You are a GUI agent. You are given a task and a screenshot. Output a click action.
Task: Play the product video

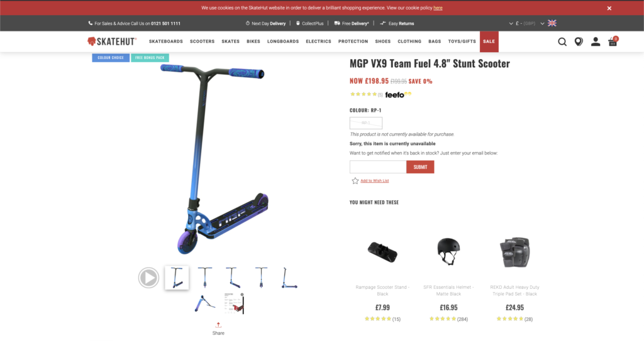pyautogui.click(x=148, y=278)
